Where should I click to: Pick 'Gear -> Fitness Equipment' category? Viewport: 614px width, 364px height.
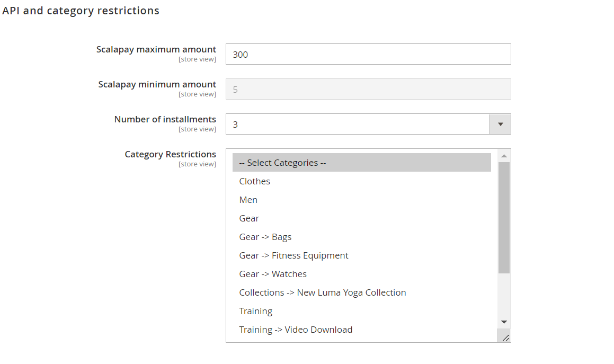pos(294,255)
